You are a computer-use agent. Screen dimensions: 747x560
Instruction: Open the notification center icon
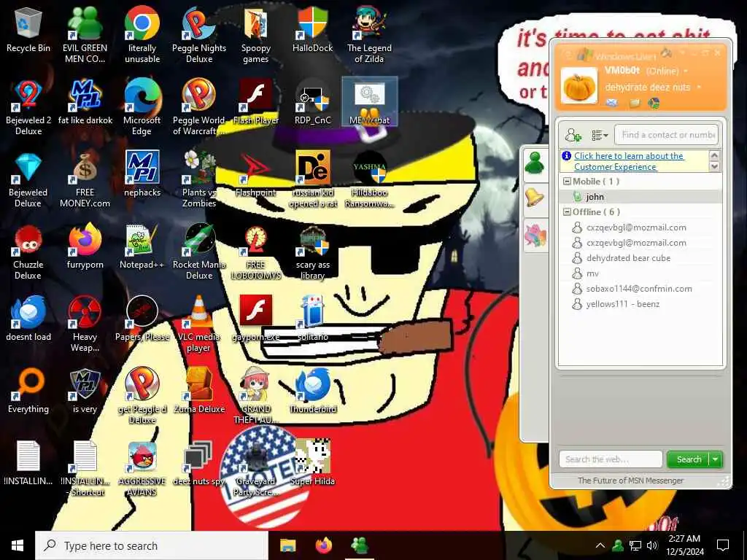coord(723,545)
